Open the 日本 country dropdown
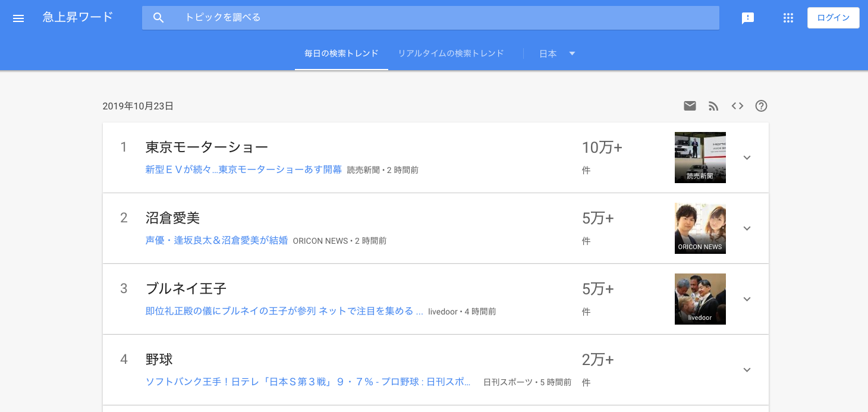This screenshot has width=868, height=412. coord(557,54)
